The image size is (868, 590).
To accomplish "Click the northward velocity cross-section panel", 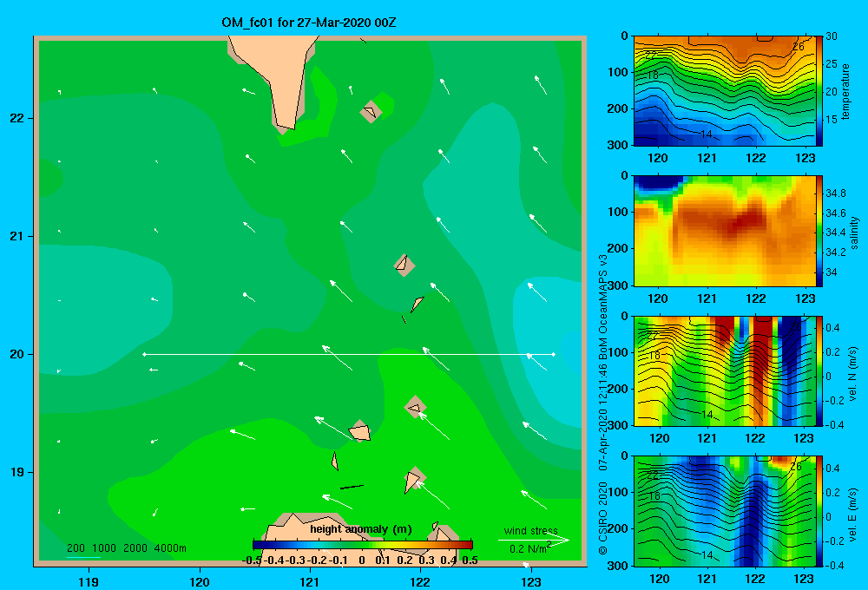I will point(724,370).
